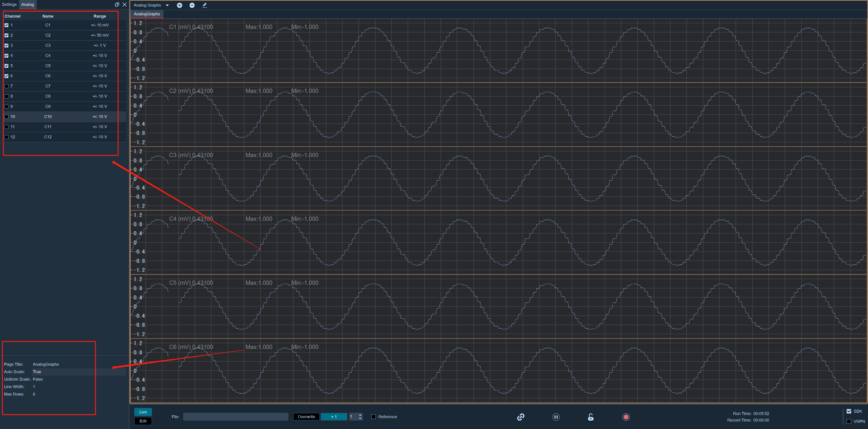
Task: Undock the settings panel with float icon
Action: [117, 4]
